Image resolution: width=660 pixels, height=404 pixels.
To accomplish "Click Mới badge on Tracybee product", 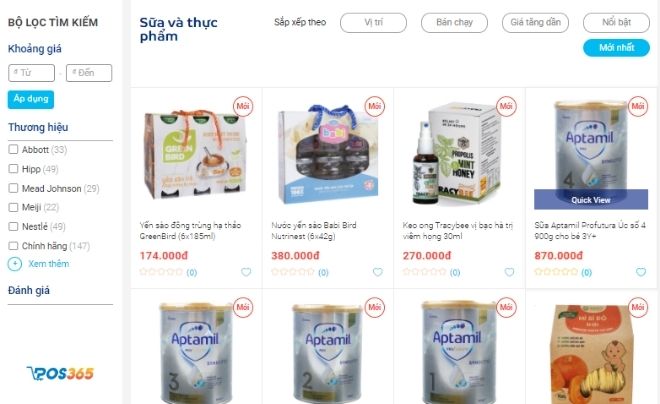I will tap(506, 106).
